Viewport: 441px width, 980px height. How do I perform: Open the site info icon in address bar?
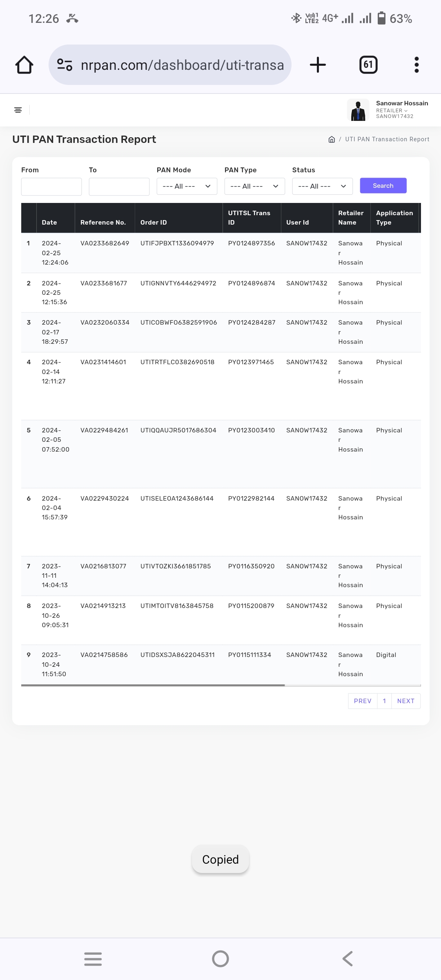click(x=65, y=65)
